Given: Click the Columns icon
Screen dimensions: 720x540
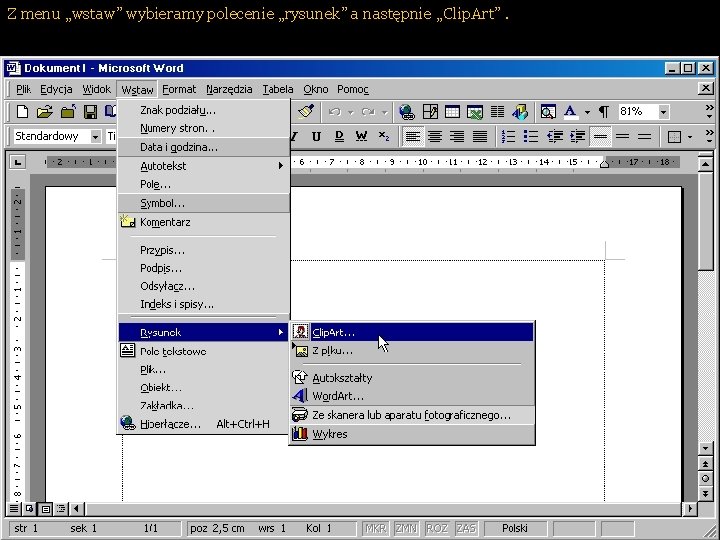Looking at the screenshot, I should pos(497,112).
